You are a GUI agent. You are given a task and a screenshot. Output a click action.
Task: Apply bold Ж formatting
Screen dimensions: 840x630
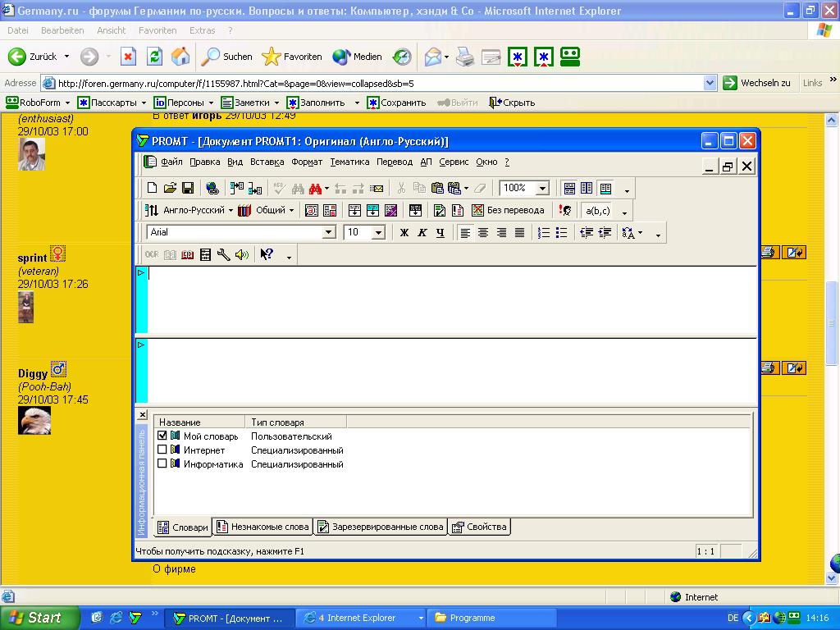(x=404, y=232)
